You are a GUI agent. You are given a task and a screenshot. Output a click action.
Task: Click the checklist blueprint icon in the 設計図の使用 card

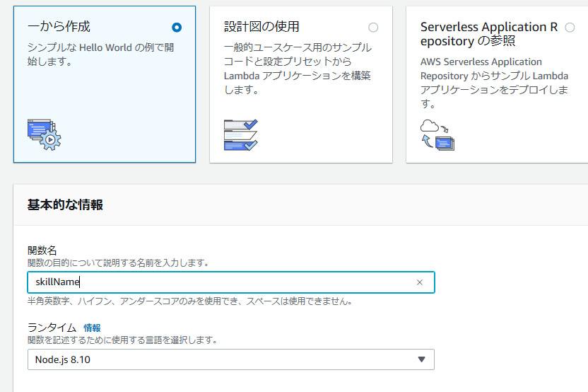pyautogui.click(x=240, y=134)
